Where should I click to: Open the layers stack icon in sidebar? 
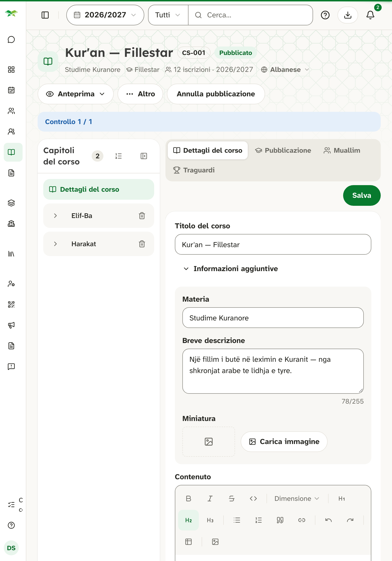(11, 203)
